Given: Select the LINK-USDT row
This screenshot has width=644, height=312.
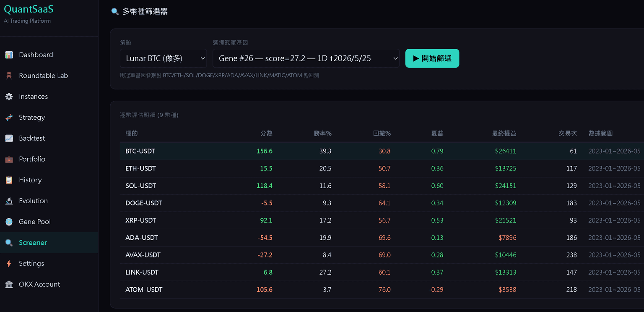Looking at the screenshot, I should coord(382,272).
